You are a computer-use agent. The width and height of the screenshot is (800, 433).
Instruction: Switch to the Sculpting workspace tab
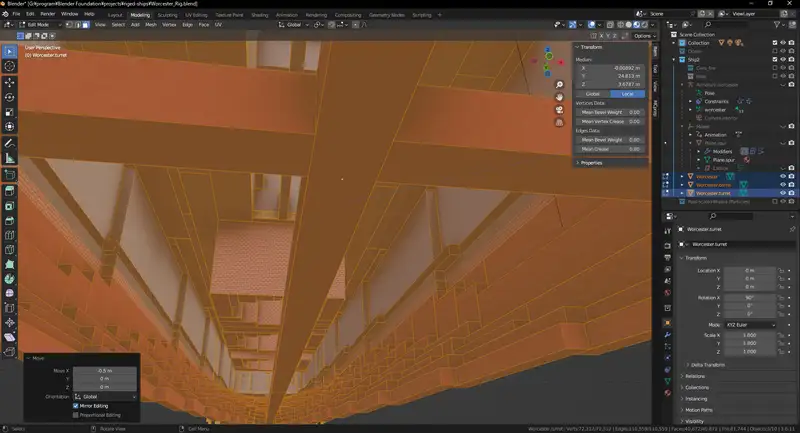(x=167, y=15)
